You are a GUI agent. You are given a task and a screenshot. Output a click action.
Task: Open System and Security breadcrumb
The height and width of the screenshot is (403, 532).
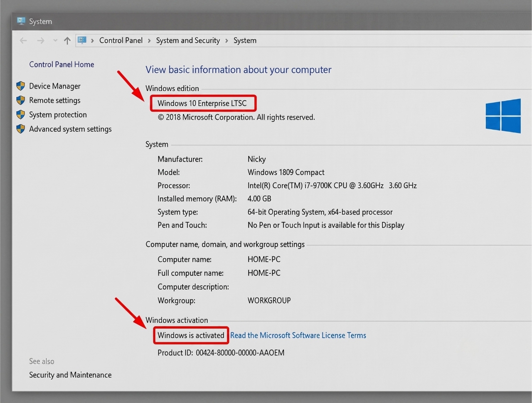coord(188,40)
